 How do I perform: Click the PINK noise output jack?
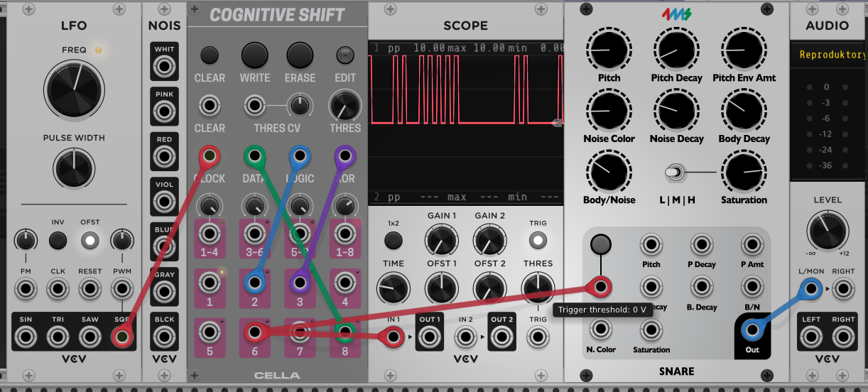coord(165,111)
